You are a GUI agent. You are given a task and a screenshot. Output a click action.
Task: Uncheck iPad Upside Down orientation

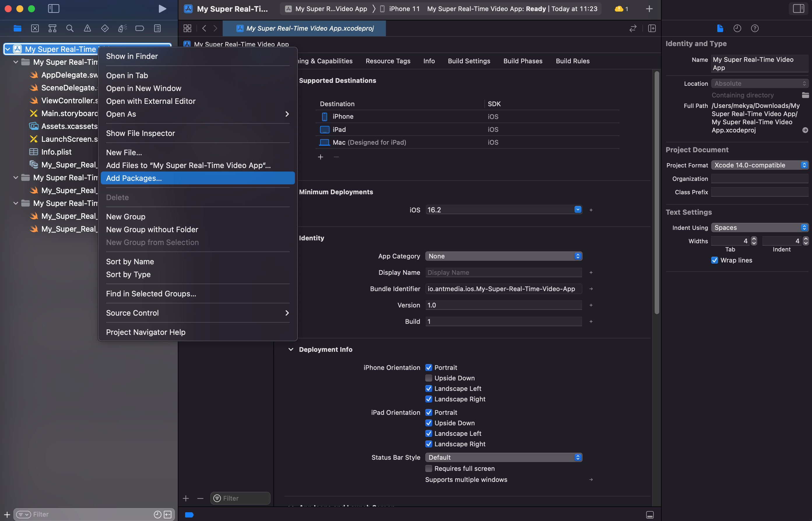[428, 423]
